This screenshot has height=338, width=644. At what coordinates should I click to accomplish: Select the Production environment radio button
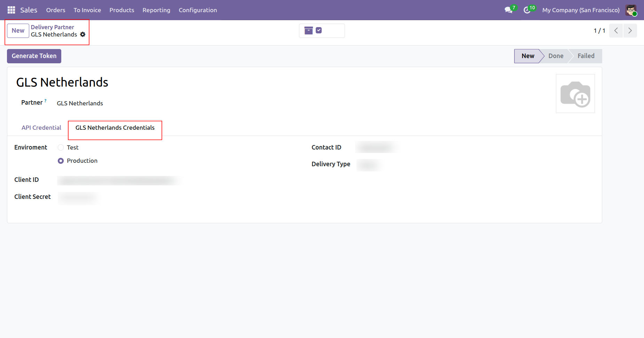click(x=61, y=161)
